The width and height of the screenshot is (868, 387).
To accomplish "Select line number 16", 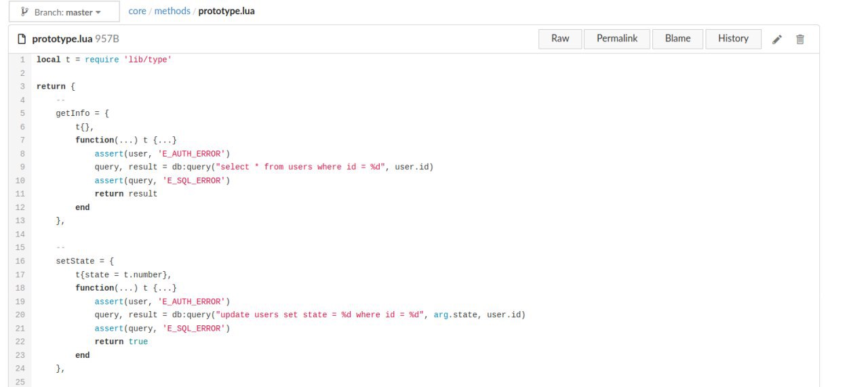I will coord(20,261).
